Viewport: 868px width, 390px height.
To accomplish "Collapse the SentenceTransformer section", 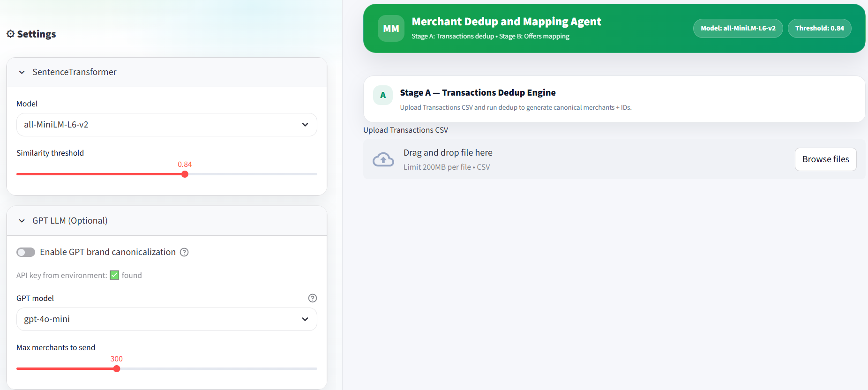I will click(22, 72).
